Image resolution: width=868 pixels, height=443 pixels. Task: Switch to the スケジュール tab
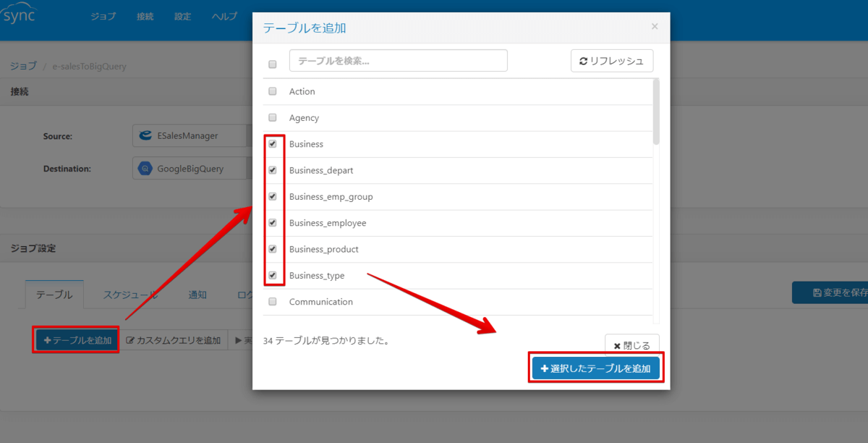(130, 295)
